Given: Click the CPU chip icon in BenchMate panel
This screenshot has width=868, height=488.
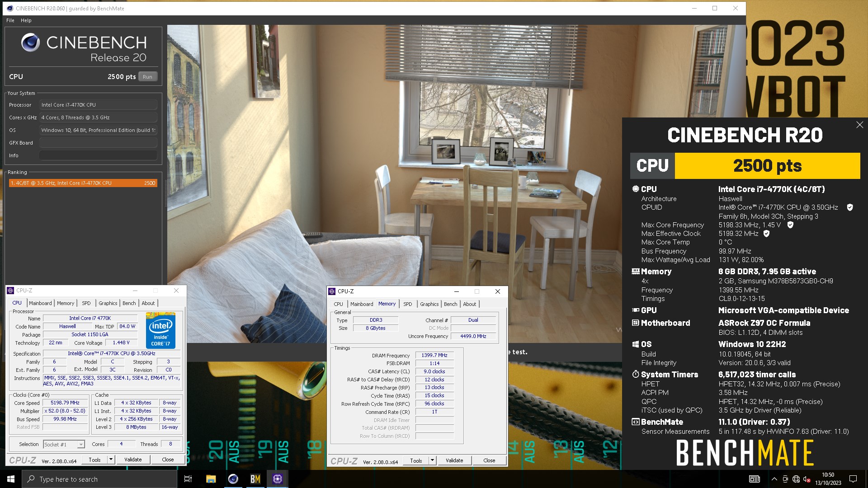Looking at the screenshot, I should click(636, 189).
